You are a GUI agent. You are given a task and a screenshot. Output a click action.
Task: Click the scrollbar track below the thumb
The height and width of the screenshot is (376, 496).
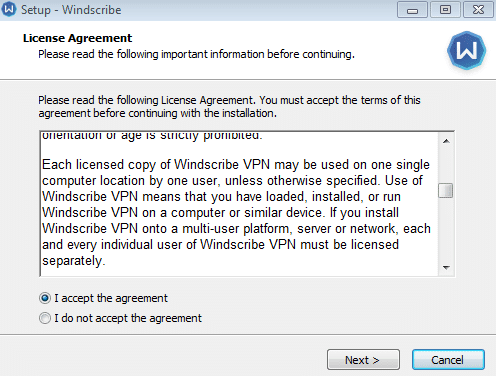[x=446, y=229]
